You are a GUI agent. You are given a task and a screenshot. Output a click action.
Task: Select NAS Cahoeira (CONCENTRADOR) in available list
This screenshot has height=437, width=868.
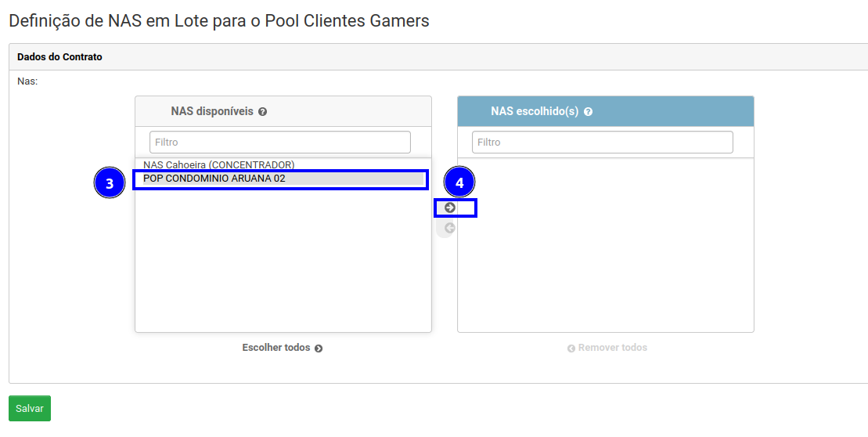click(219, 164)
